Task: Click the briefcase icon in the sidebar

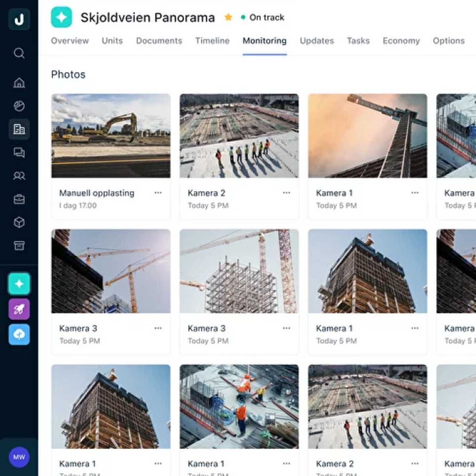Action: coord(19,199)
